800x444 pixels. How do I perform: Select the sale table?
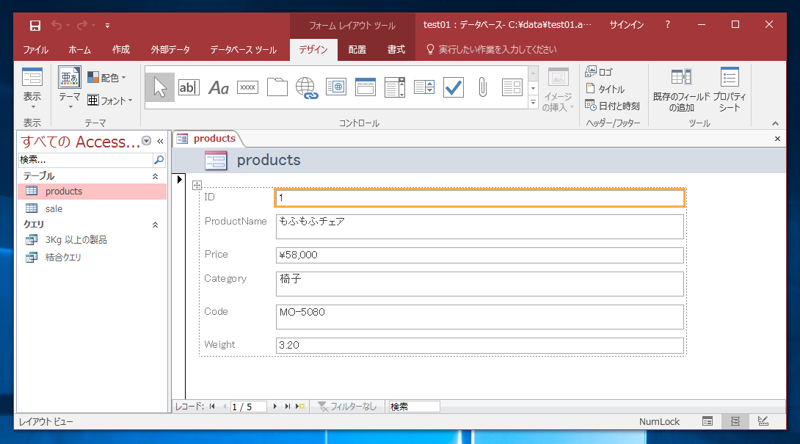point(92,209)
